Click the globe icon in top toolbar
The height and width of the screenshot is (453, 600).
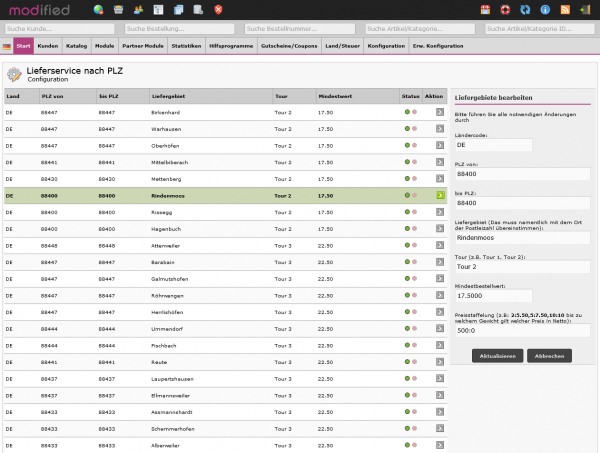99,10
